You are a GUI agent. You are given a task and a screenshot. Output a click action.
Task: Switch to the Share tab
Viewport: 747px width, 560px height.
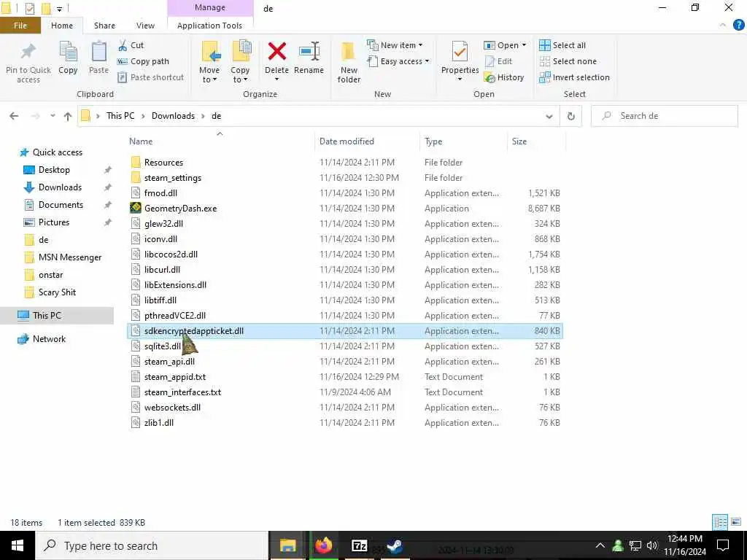104,26
